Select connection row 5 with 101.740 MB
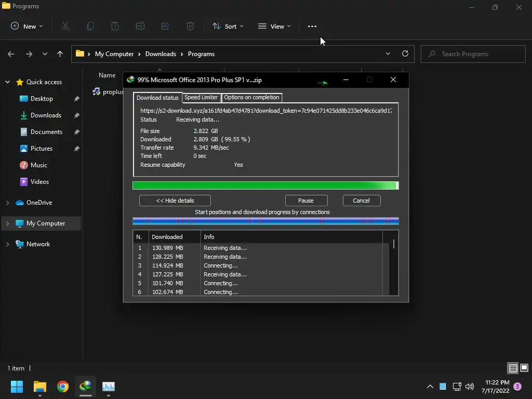The image size is (532, 399). (261, 283)
